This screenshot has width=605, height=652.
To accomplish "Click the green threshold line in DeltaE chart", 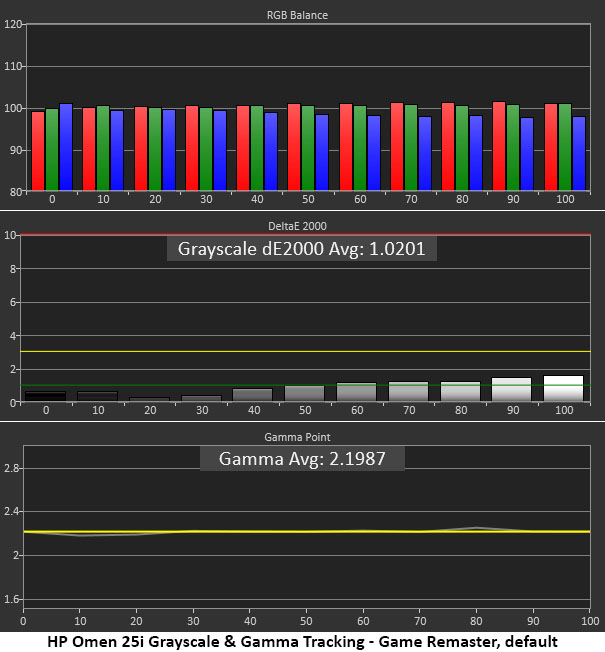I will pos(306,385).
